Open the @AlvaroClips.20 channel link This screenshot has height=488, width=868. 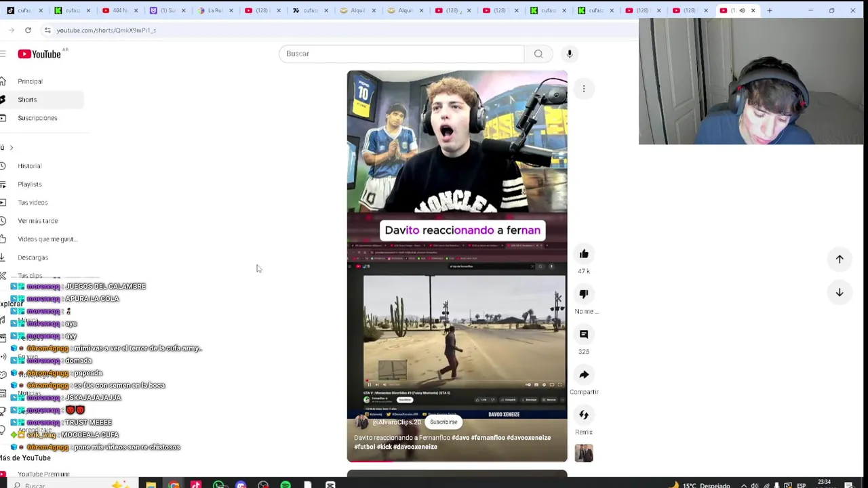(397, 422)
